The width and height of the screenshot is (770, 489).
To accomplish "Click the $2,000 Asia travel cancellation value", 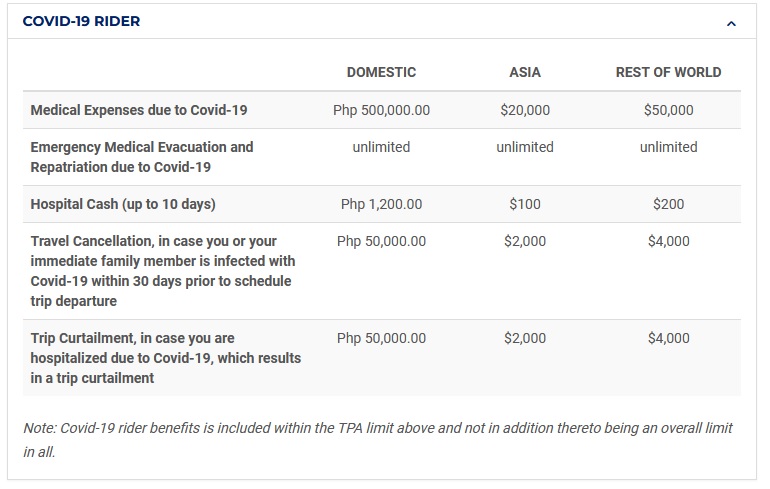I will click(525, 241).
